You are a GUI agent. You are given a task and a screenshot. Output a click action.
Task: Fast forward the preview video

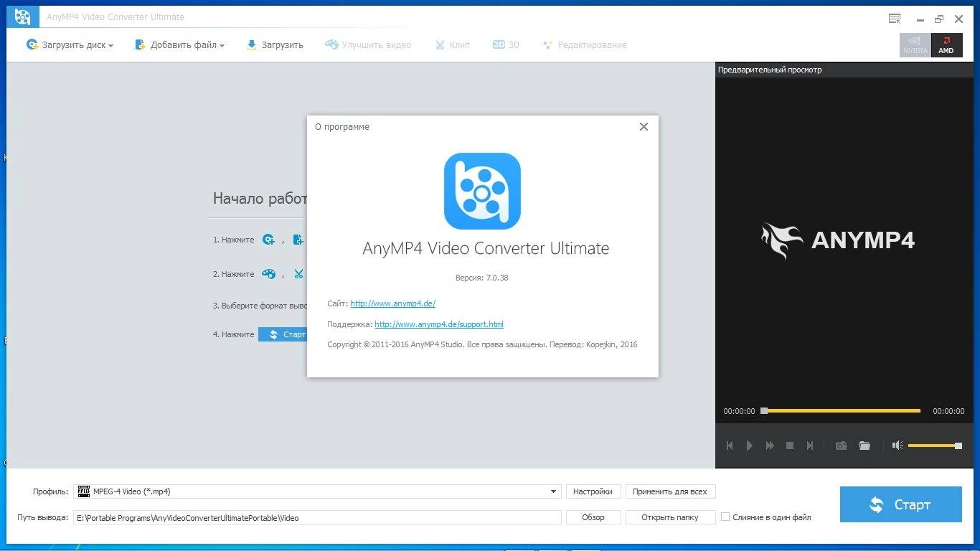pyautogui.click(x=770, y=446)
